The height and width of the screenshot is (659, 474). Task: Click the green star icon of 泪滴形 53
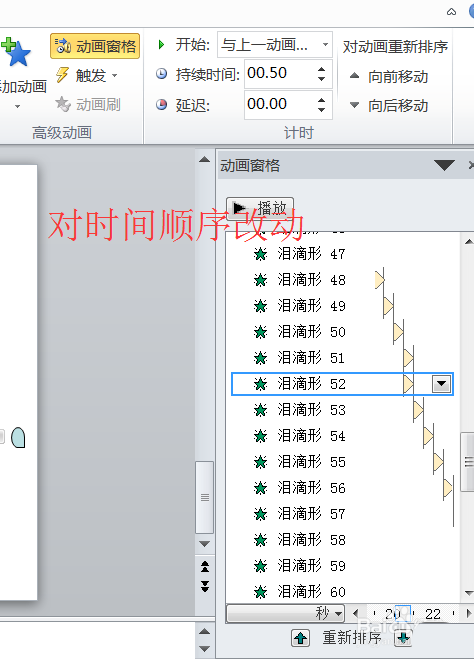(x=260, y=410)
